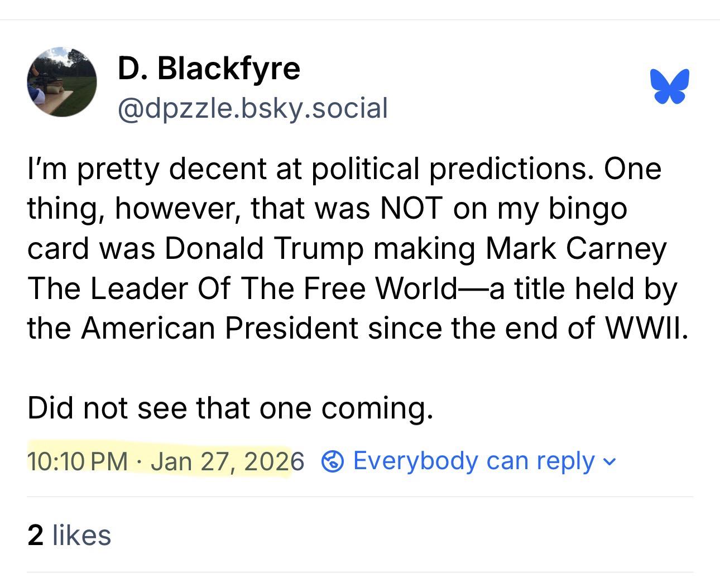View the 2 likes list

pos(69,535)
